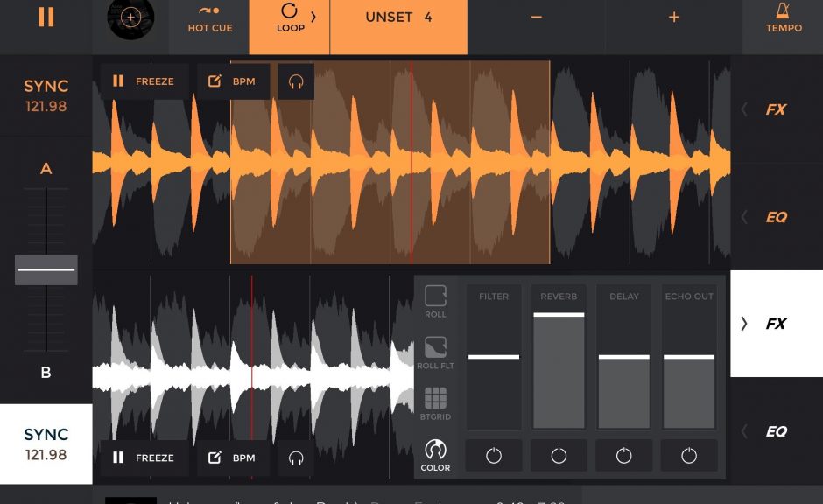Toggle the REVERB effect power switch
Viewport: 823px width, 504px height.
(559, 456)
